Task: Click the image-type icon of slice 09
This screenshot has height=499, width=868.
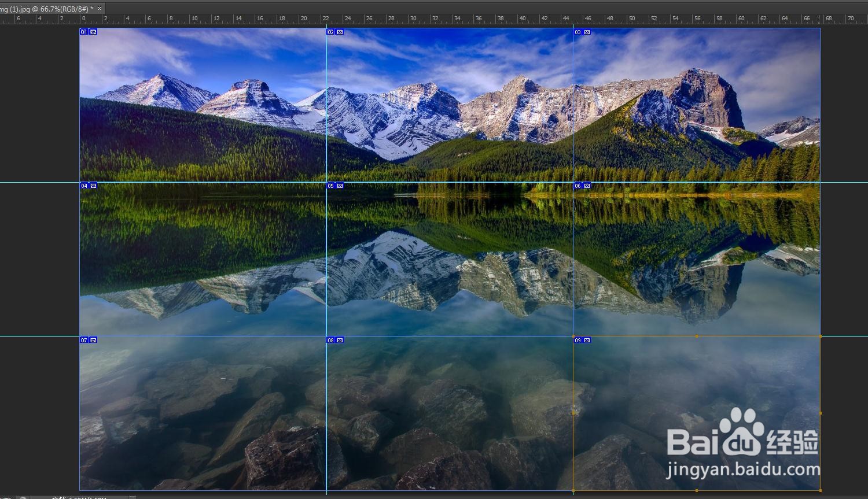Action: (x=587, y=340)
